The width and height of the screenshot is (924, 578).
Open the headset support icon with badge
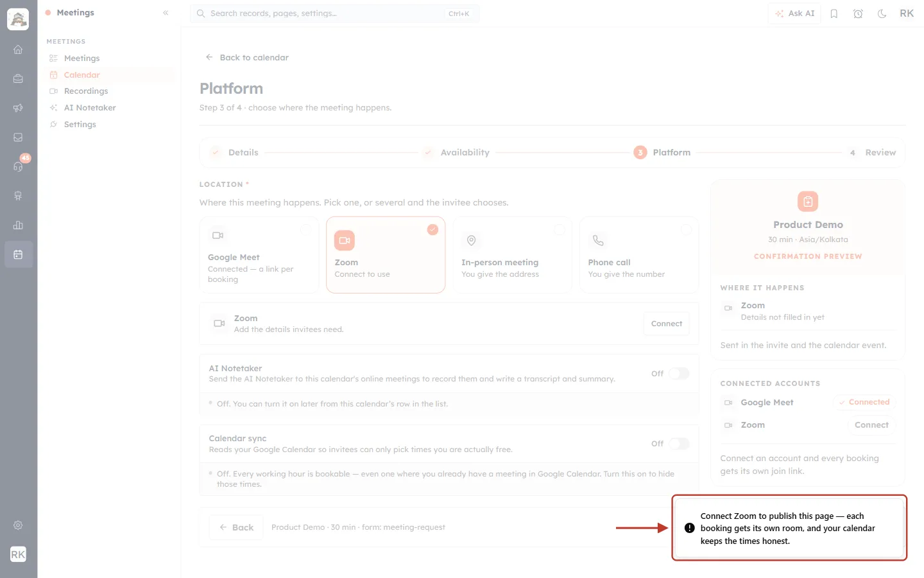tap(18, 166)
